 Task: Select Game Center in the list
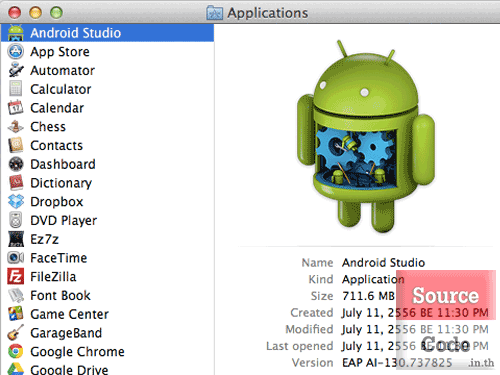(x=69, y=314)
